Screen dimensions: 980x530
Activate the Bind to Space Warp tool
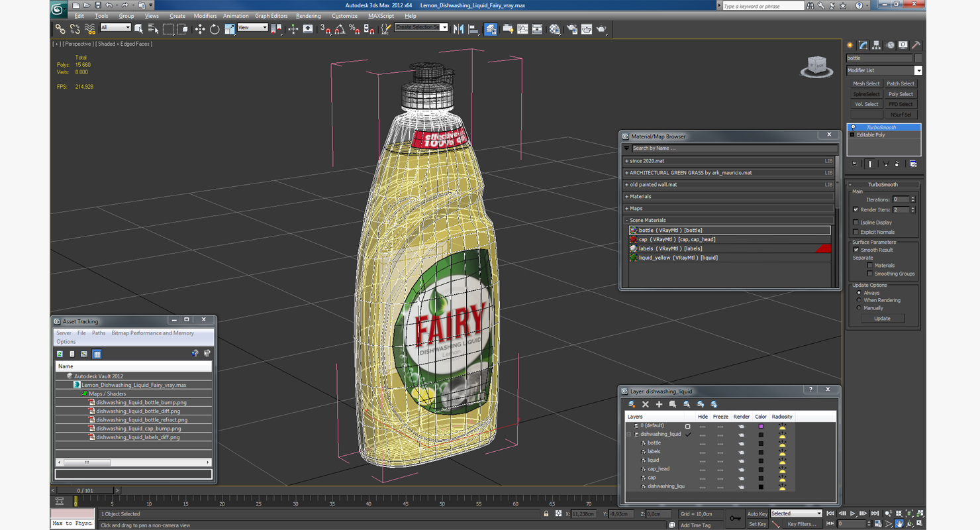[x=90, y=29]
